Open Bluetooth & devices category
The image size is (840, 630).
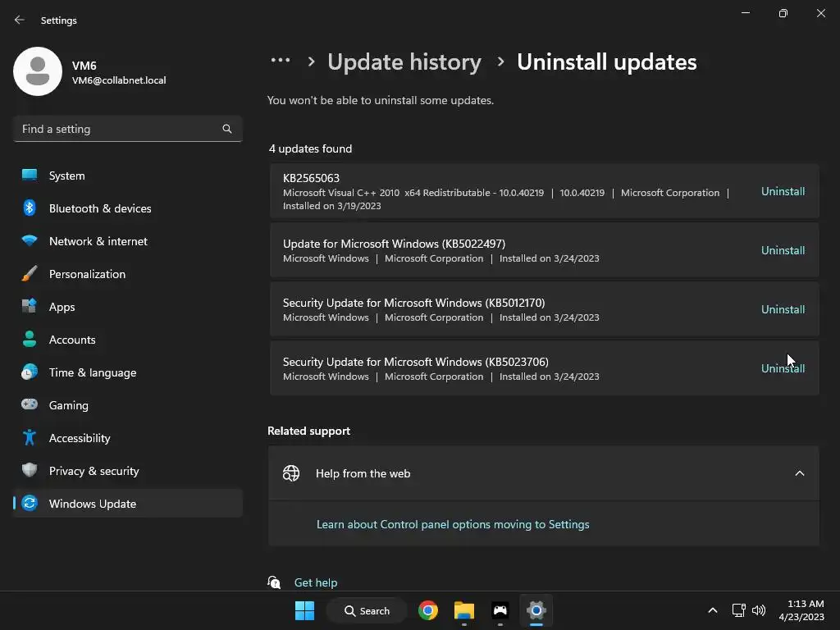pyautogui.click(x=127, y=208)
